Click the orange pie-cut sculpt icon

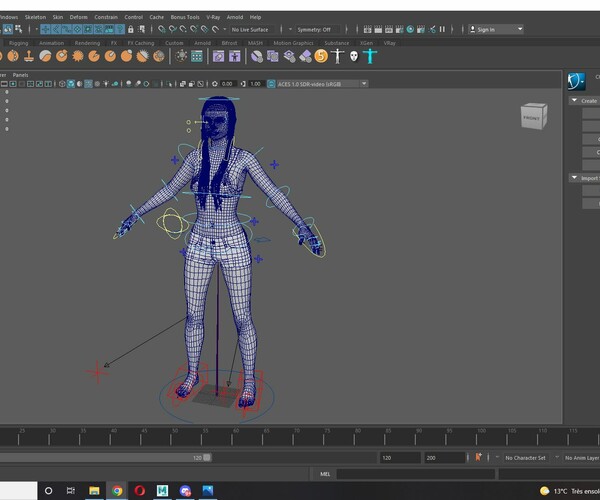tap(94, 57)
